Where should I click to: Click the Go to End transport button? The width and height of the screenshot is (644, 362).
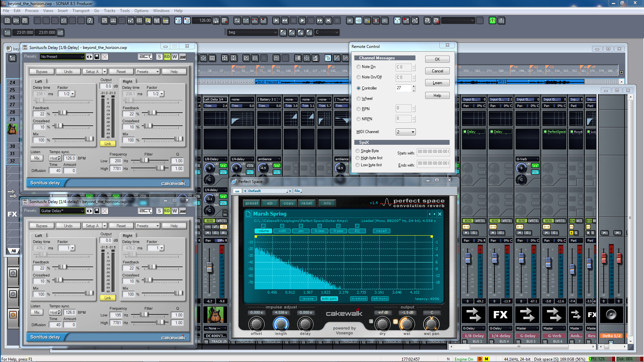[x=328, y=20]
